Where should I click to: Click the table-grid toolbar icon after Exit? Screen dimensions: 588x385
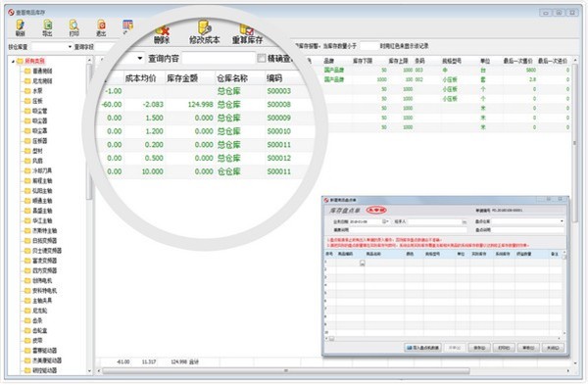[127, 25]
